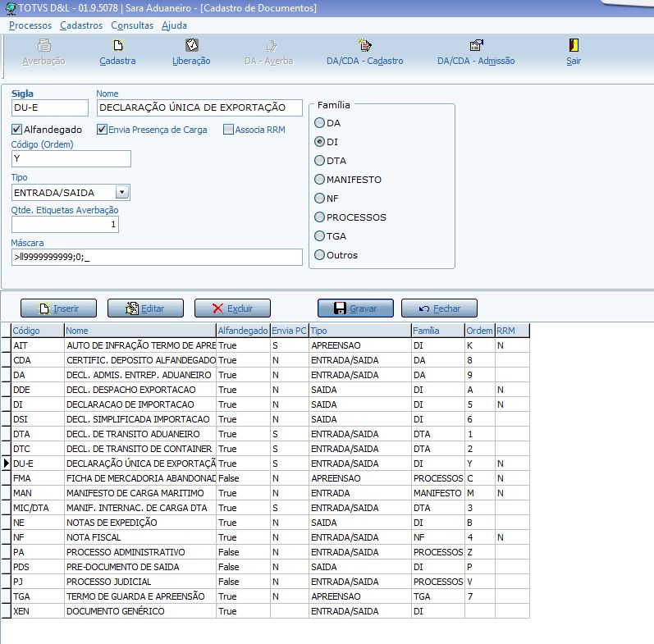
Task: Select NOTA FISCAL row name cell
Action: point(140,537)
